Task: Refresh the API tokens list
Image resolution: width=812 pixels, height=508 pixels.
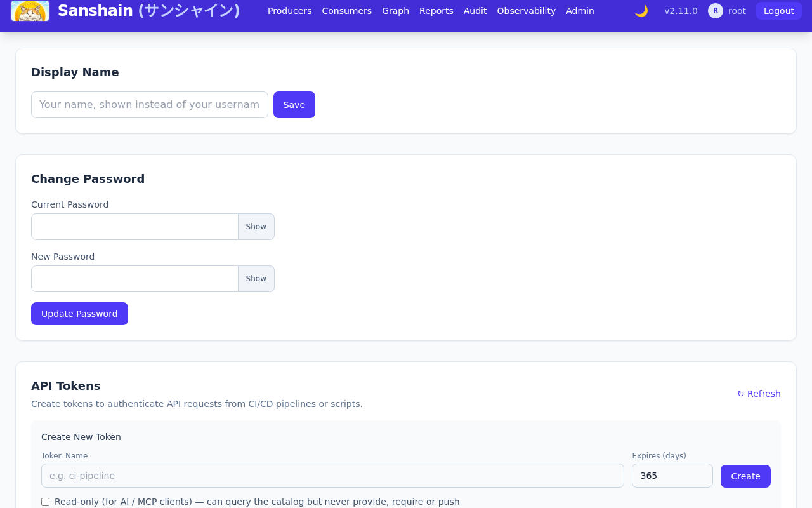Action: click(759, 394)
